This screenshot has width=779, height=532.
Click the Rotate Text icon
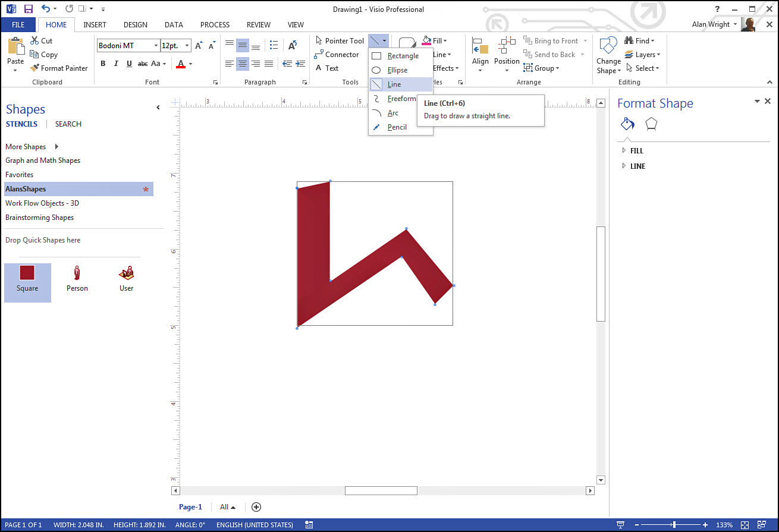[x=293, y=45]
